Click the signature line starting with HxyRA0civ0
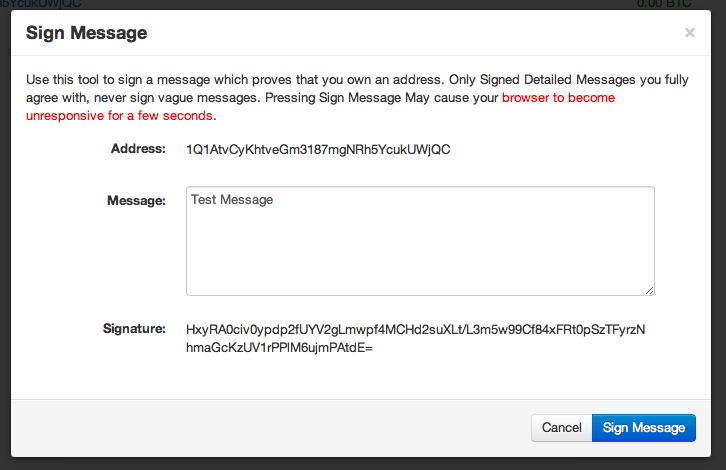 point(415,329)
